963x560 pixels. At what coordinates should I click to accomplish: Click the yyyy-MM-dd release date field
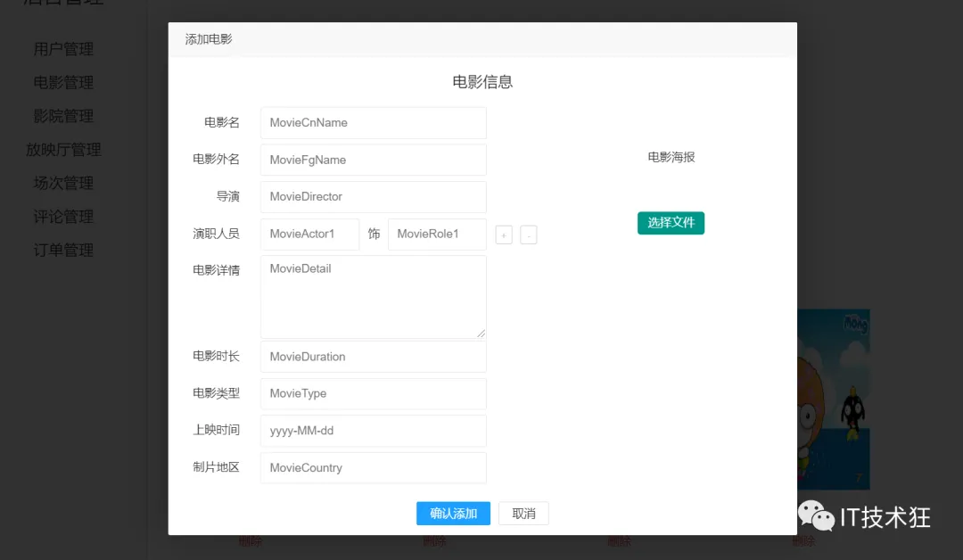coord(374,431)
